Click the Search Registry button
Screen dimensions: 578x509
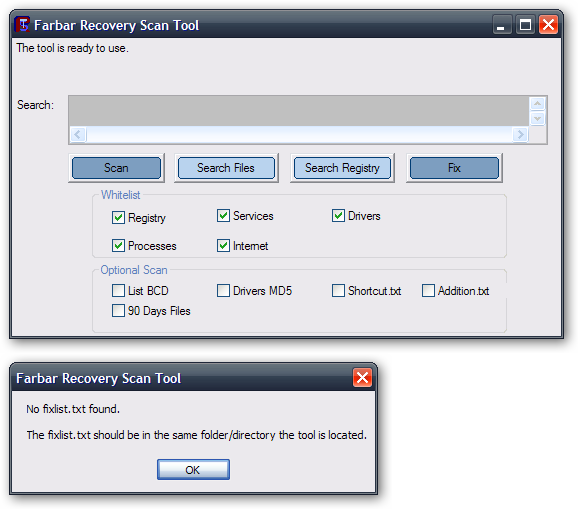click(x=342, y=168)
